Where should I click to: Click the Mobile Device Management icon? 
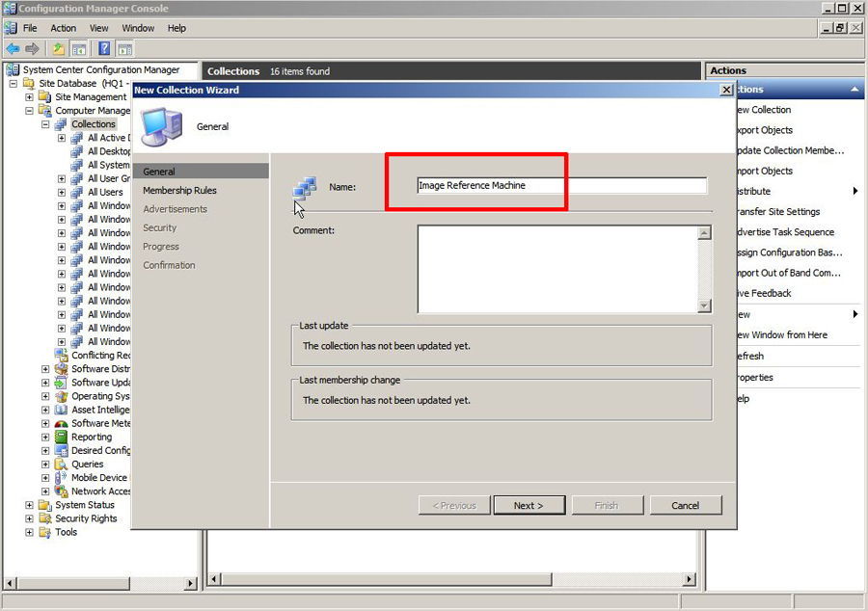(x=61, y=478)
